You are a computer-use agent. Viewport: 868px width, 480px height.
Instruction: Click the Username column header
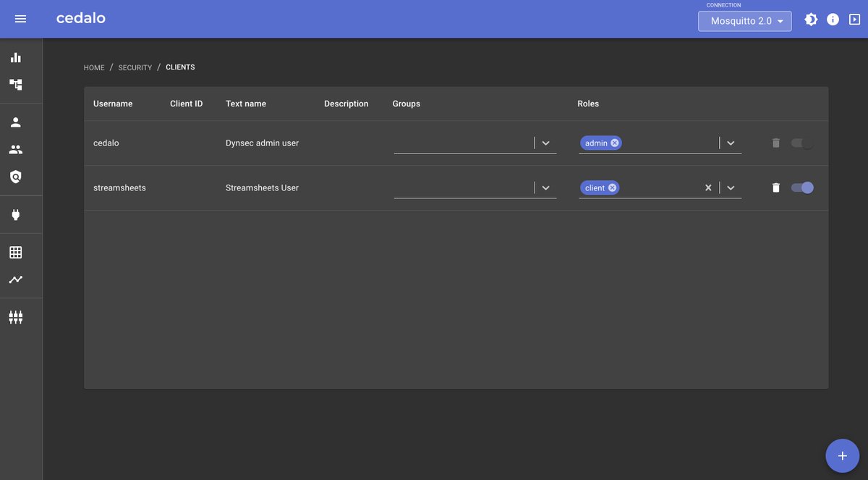coord(113,104)
